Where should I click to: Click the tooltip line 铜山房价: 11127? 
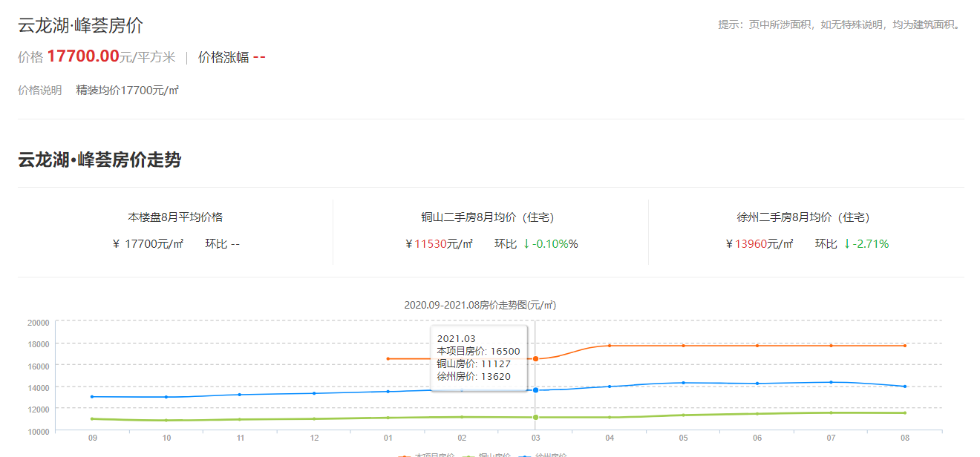point(474,364)
